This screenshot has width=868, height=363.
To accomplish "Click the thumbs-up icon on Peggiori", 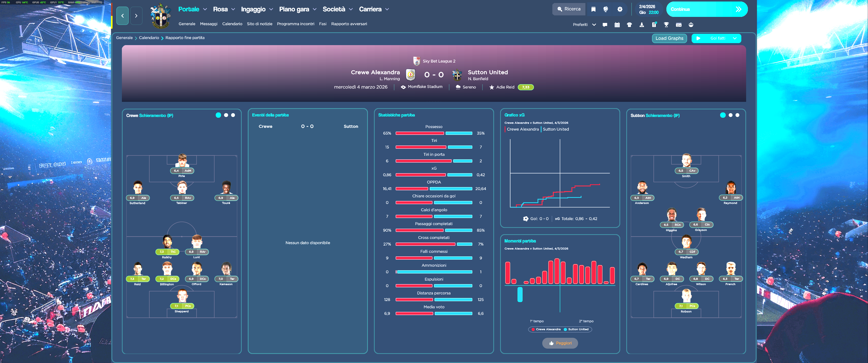I will 551,343.
